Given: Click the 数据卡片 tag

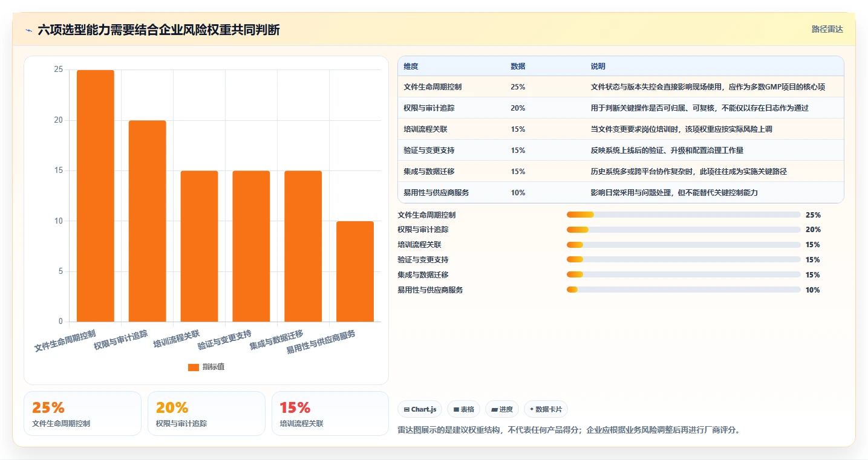Looking at the screenshot, I should (x=546, y=409).
